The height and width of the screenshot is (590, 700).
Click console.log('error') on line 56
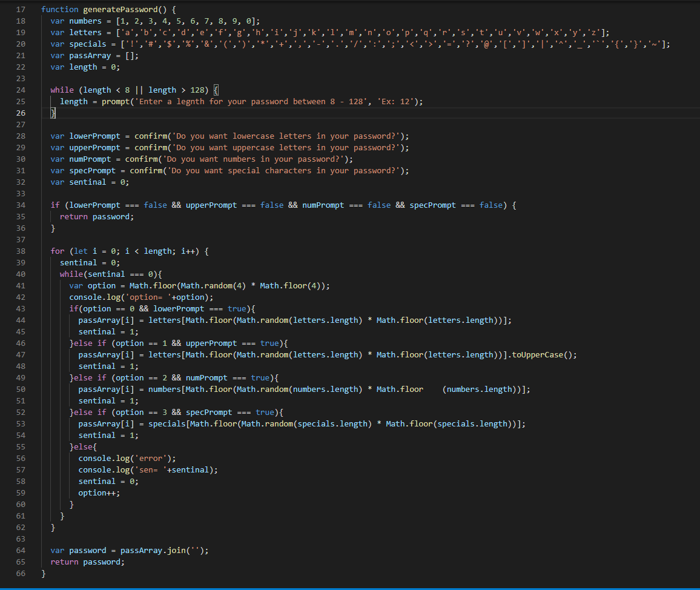point(125,458)
